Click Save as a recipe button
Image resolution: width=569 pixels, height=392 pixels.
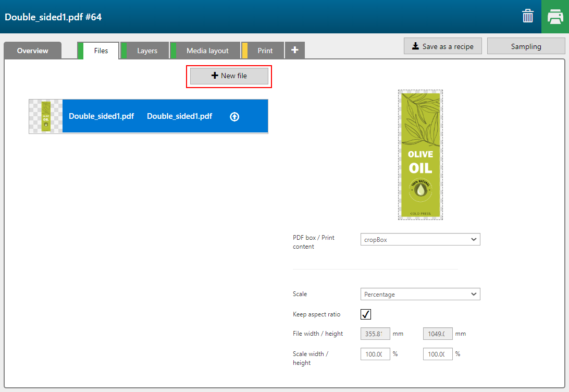click(x=442, y=46)
